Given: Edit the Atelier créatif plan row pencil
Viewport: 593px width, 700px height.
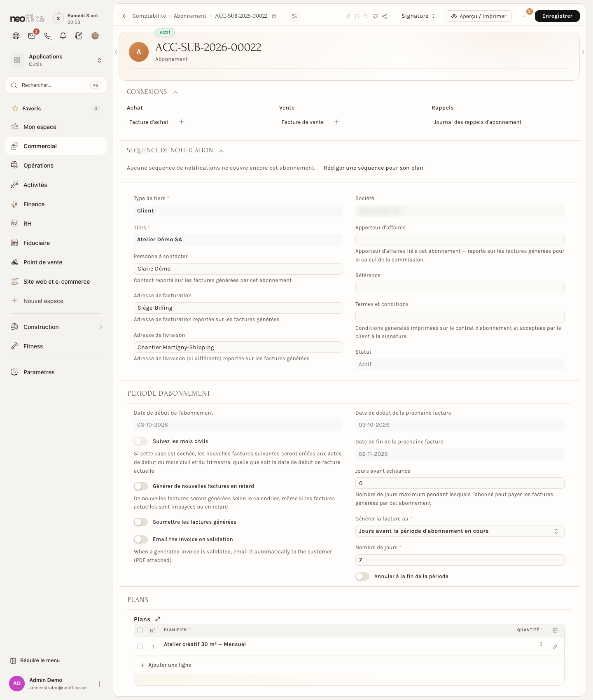Looking at the screenshot, I should 555,647.
